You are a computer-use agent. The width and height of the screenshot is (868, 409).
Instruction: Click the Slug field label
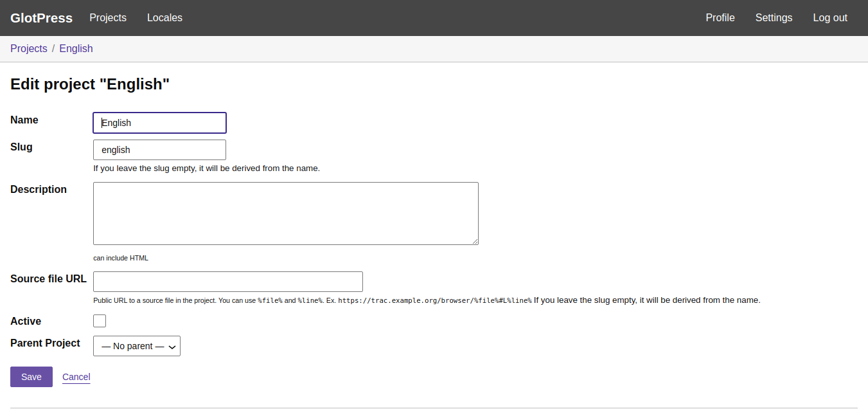click(21, 147)
